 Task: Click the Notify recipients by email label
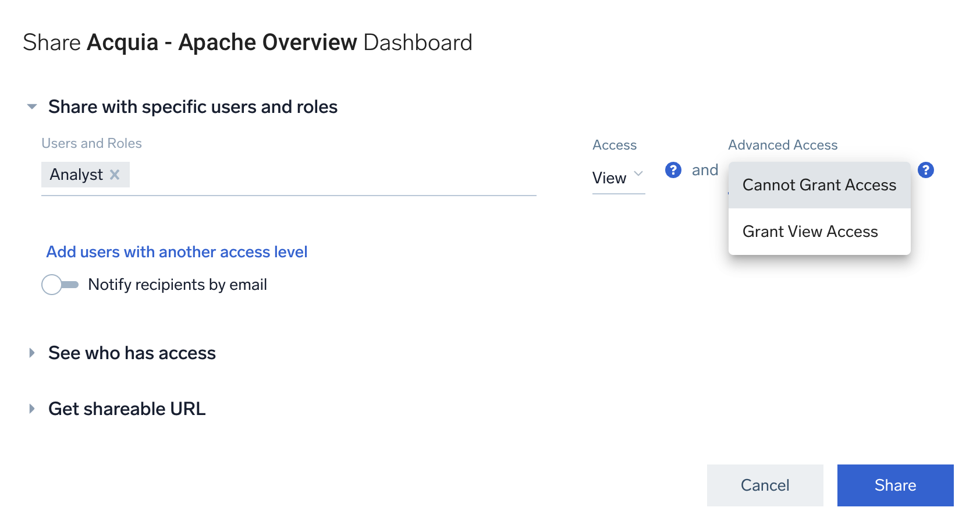coord(177,285)
